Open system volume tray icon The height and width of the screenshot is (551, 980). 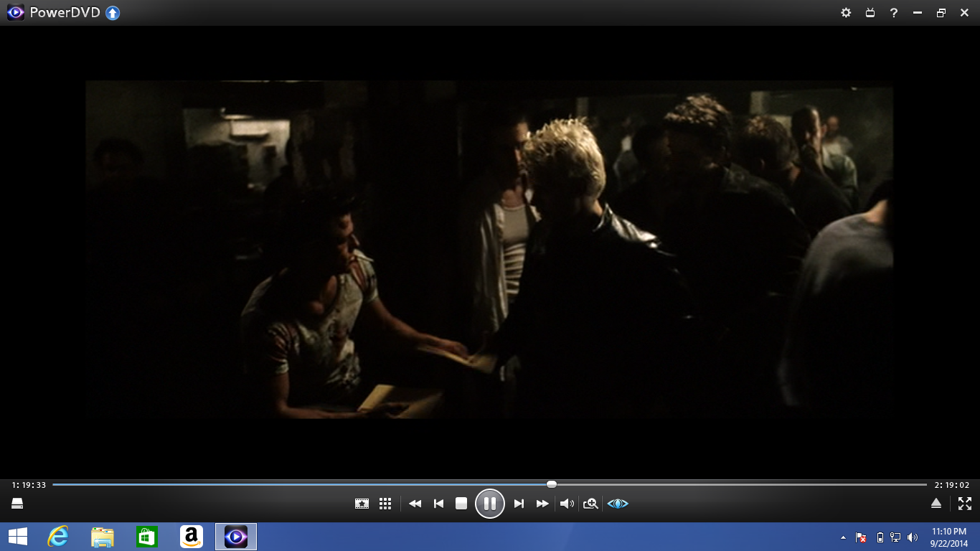913,537
